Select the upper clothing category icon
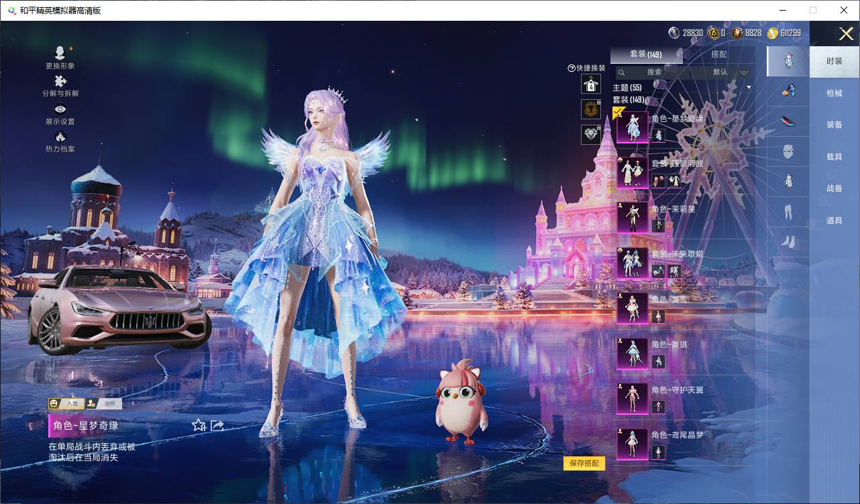860x504 pixels. [x=788, y=182]
